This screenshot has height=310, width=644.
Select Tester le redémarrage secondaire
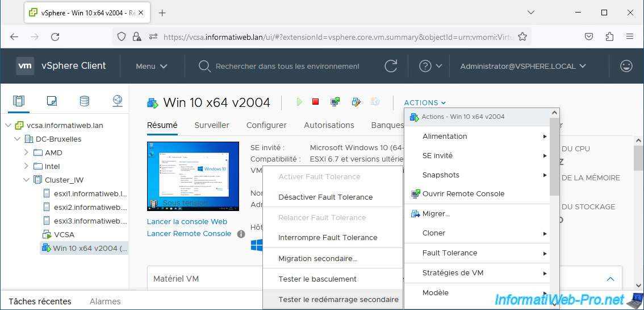tap(338, 299)
